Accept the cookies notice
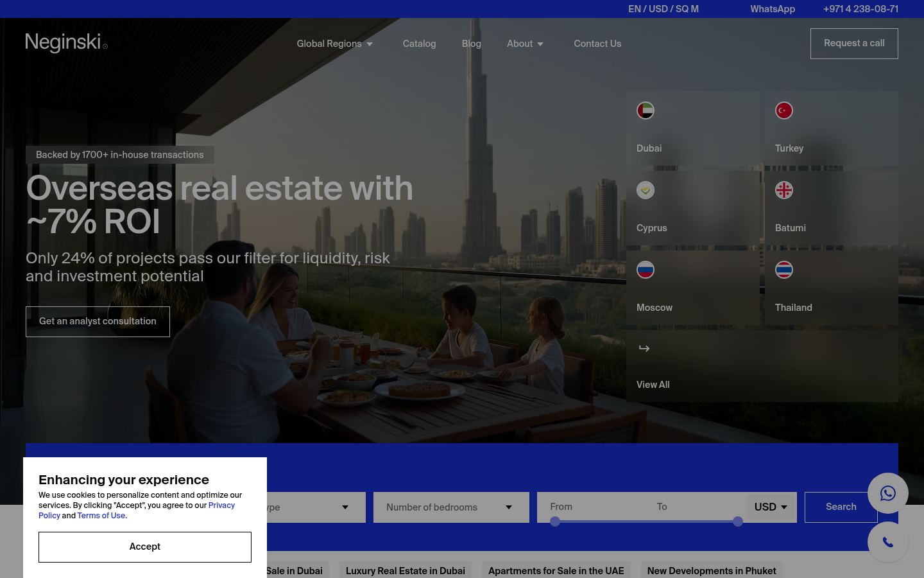Image resolution: width=924 pixels, height=578 pixels. tap(145, 547)
